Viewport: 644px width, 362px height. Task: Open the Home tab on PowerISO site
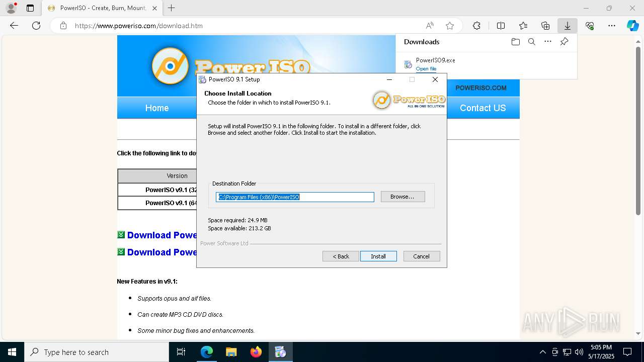click(157, 108)
